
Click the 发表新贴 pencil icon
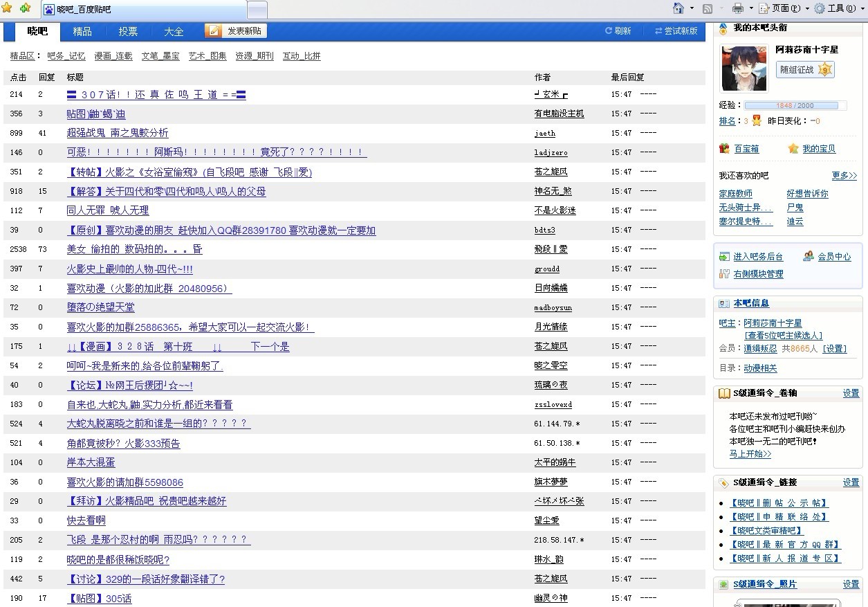click(x=214, y=30)
